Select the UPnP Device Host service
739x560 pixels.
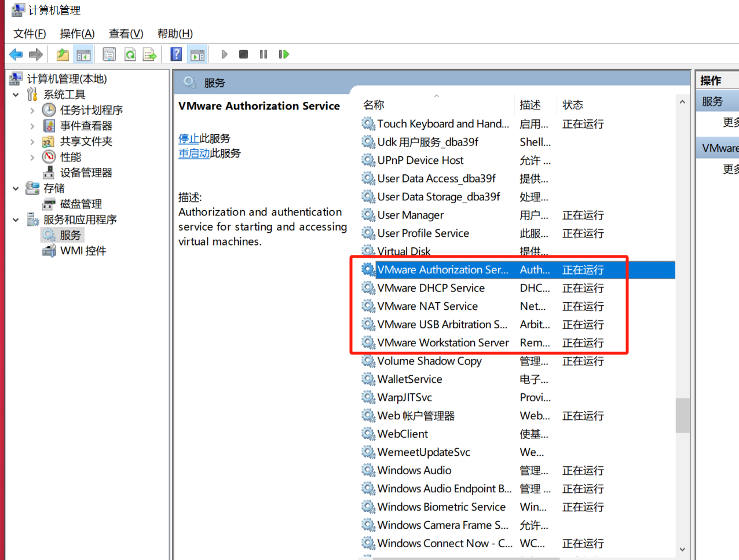(x=517, y=160)
